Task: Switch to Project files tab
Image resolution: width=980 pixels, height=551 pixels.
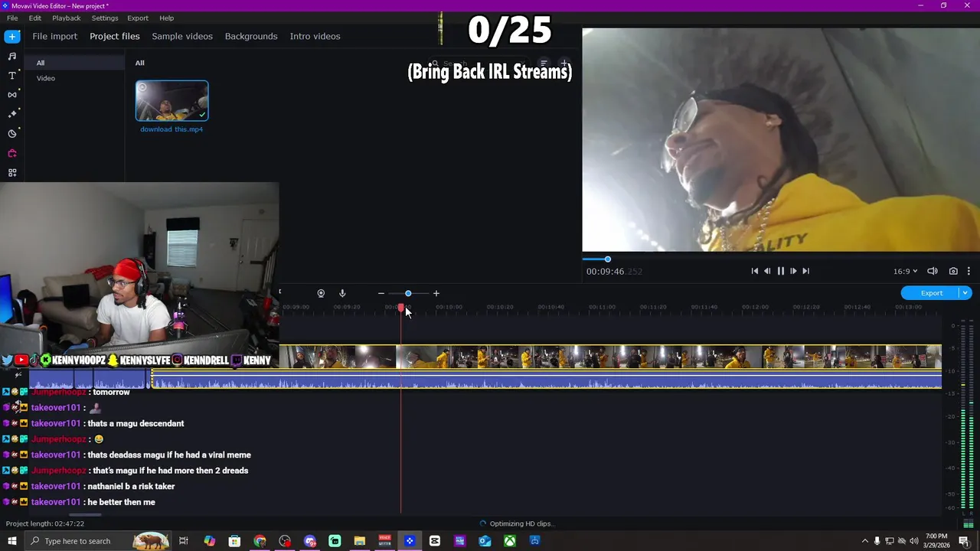Action: pos(115,36)
